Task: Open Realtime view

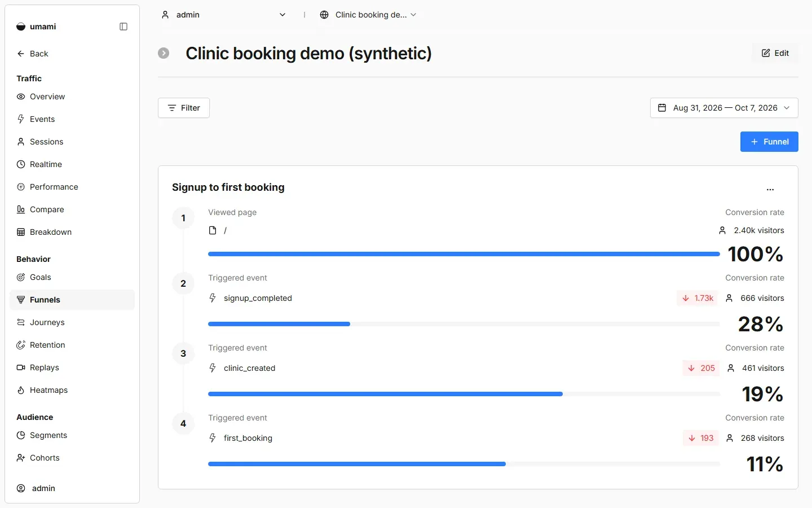Action: tap(72, 164)
